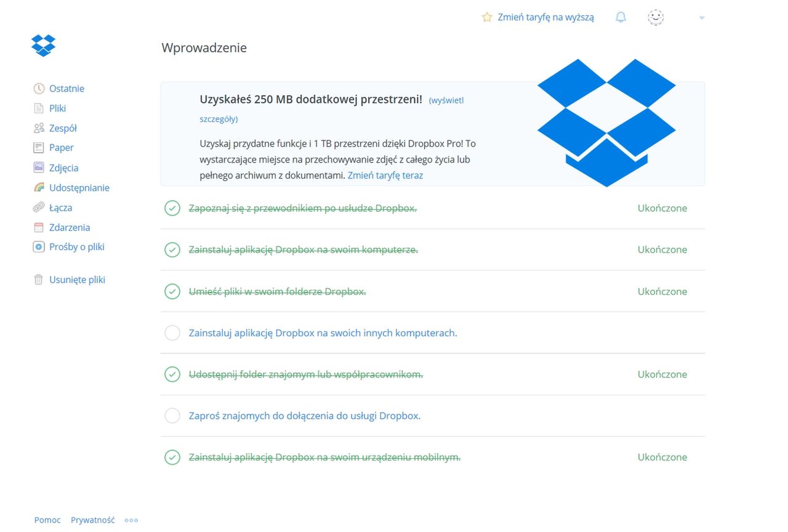
Task: Open Prośby o pliki section
Action: coord(77,247)
